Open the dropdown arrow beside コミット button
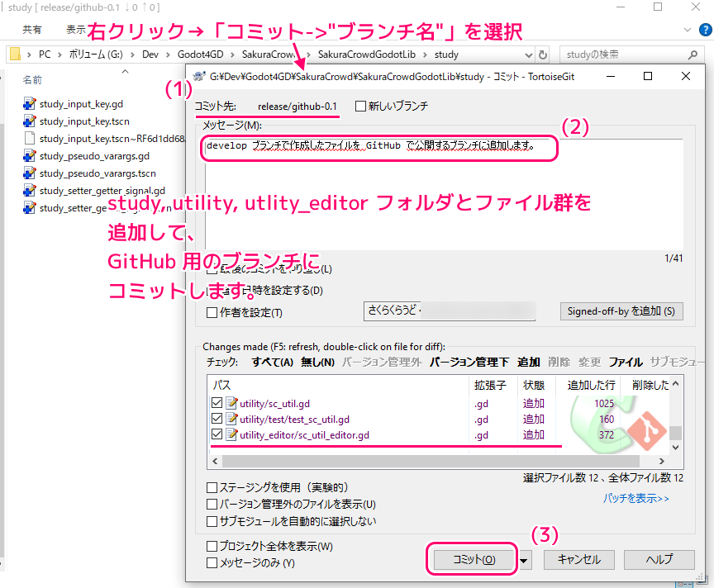This screenshot has height=588, width=714. [526, 560]
